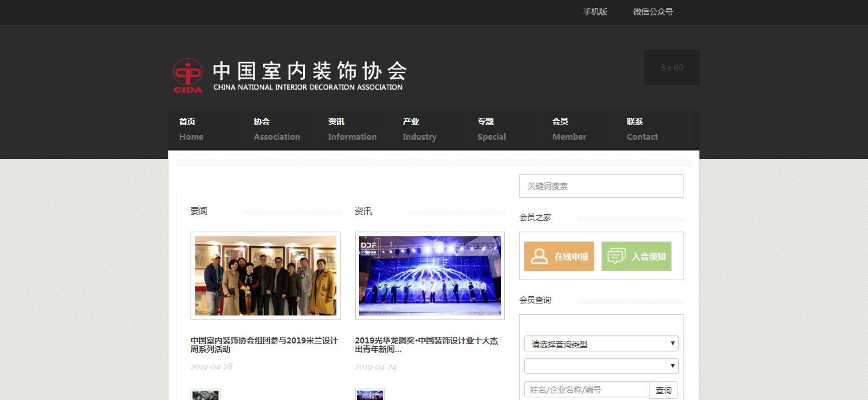This screenshot has width=868, height=400.
Task: Open the 联系 Contact menu
Action: click(652, 129)
